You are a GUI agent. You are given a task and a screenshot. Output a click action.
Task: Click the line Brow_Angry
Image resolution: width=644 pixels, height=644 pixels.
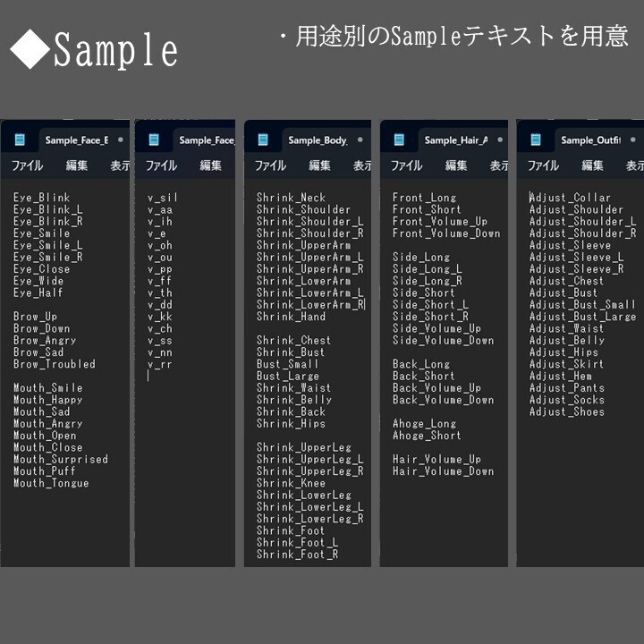tap(45, 341)
